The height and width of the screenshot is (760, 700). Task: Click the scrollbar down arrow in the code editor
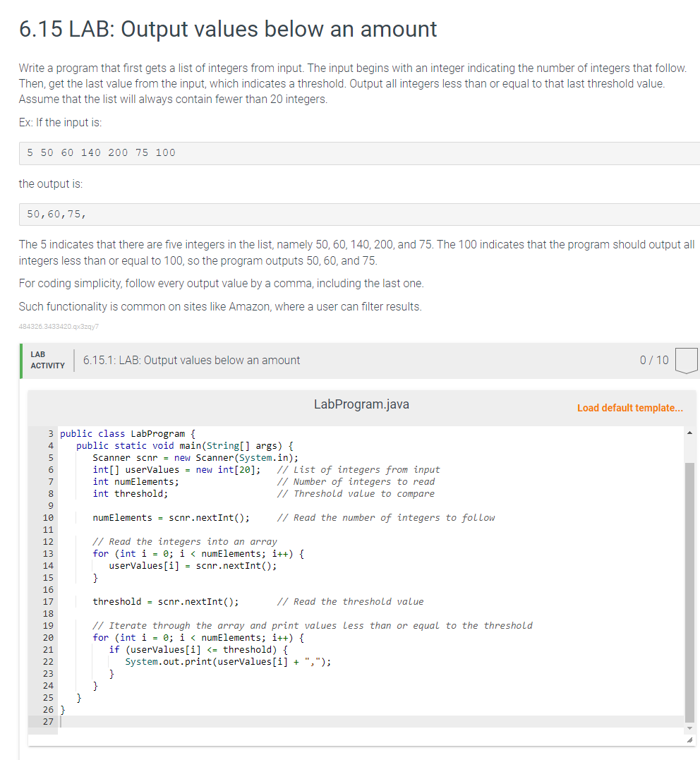[689, 728]
